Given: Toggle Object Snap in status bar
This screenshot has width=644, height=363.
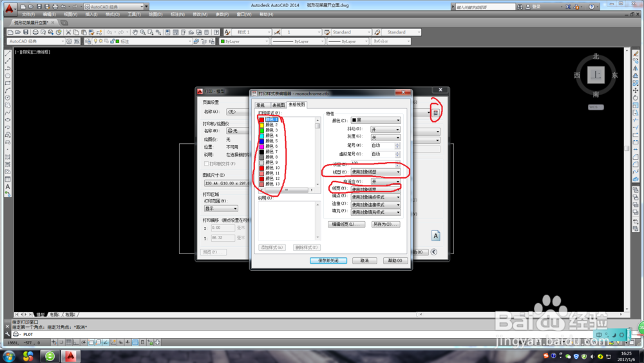Looking at the screenshot, I should coord(91,342).
